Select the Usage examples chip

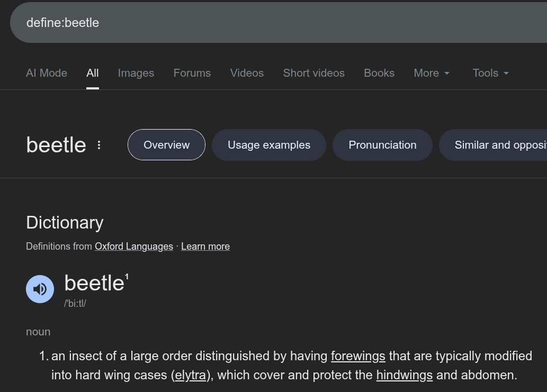coord(269,144)
